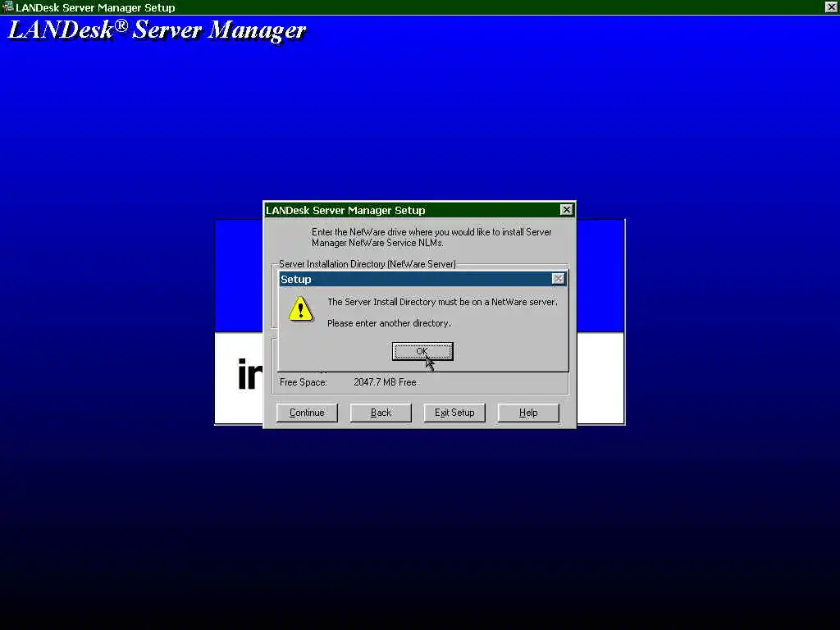Go Back to previous setup step
The image size is (840, 630).
381,413
